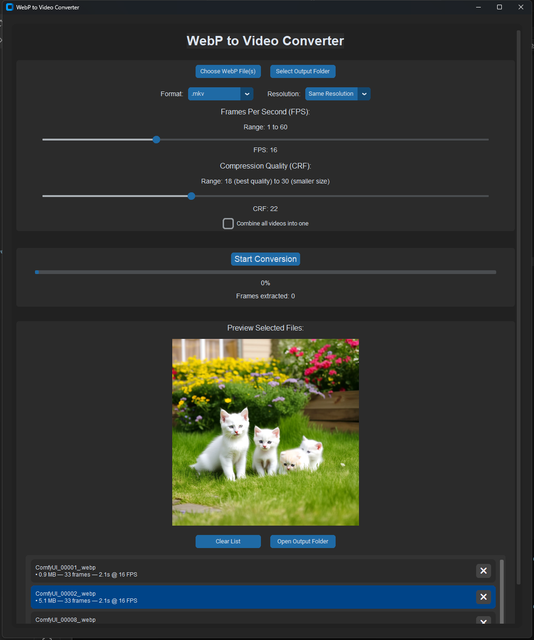Click the Preview Selected Files label
Viewport: 534px width, 640px height.
coord(265,328)
